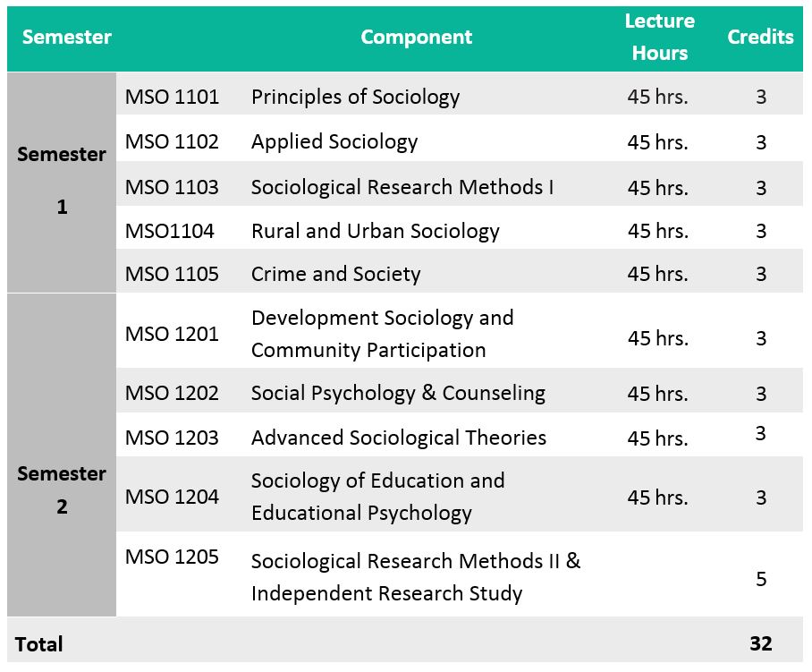Select Principles of Sociology course name
The image size is (812, 672).
(x=355, y=97)
